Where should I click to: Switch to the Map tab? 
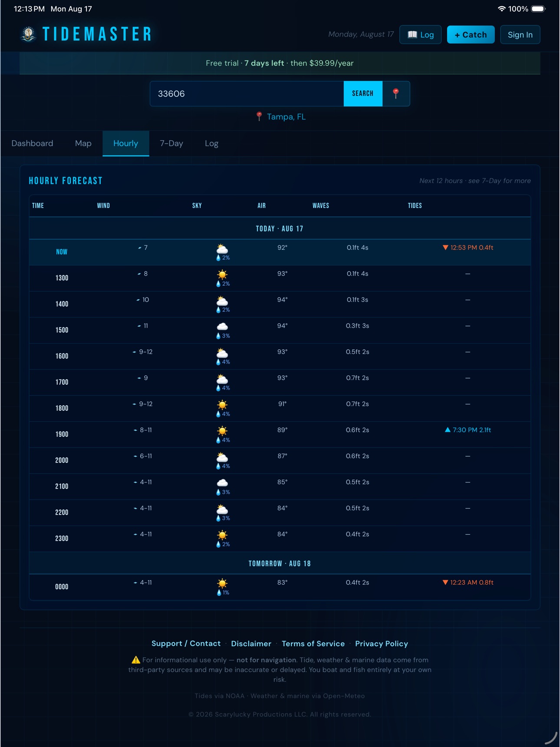(x=83, y=143)
